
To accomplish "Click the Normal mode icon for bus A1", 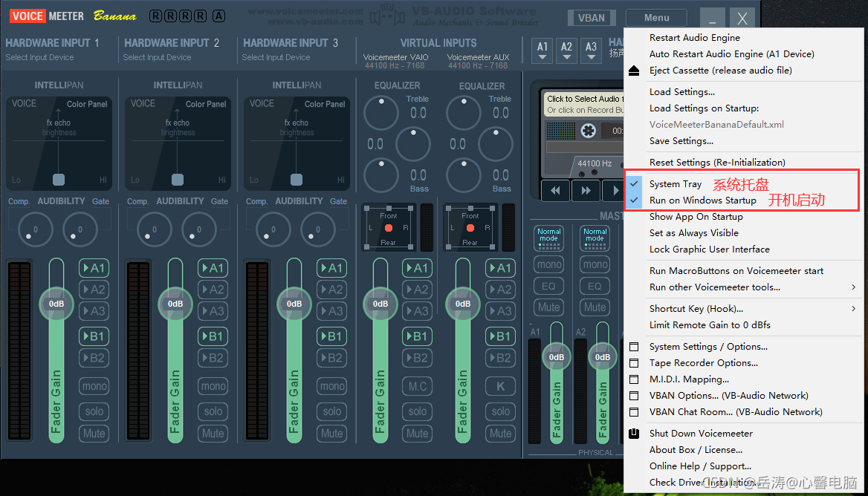I will 549,238.
